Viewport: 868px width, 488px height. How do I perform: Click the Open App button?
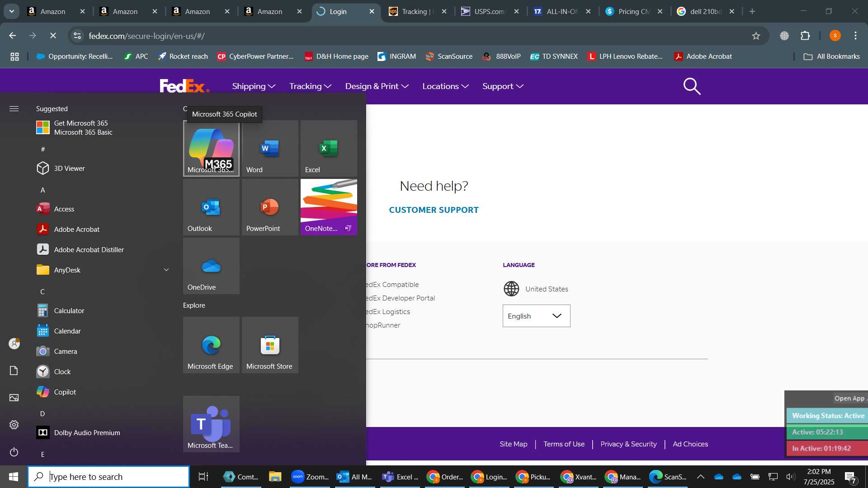[x=849, y=398]
